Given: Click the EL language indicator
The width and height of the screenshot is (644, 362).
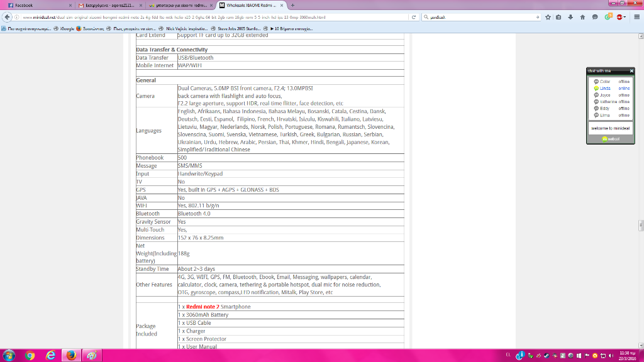Looking at the screenshot, I should tap(508, 354).
